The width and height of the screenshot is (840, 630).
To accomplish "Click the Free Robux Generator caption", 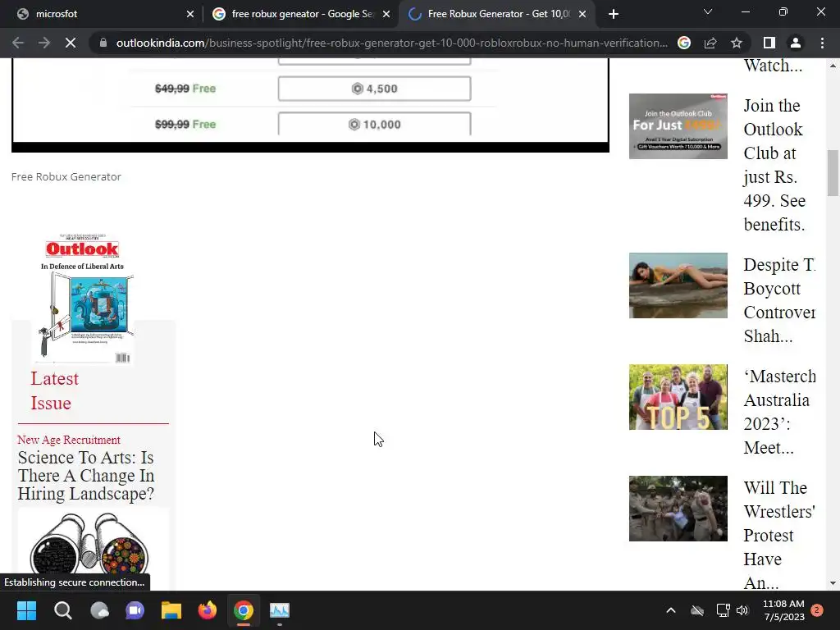I will tap(66, 177).
